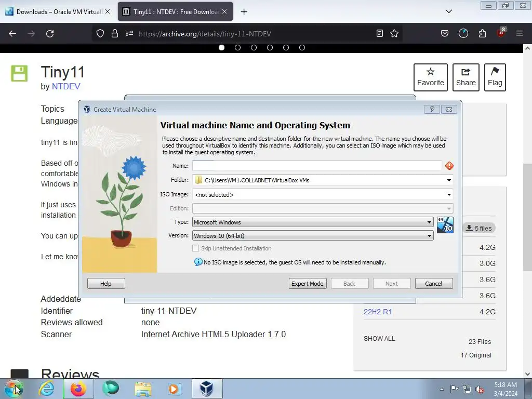
Task: Go back with the Firefox back arrow
Action: pyautogui.click(x=12, y=34)
